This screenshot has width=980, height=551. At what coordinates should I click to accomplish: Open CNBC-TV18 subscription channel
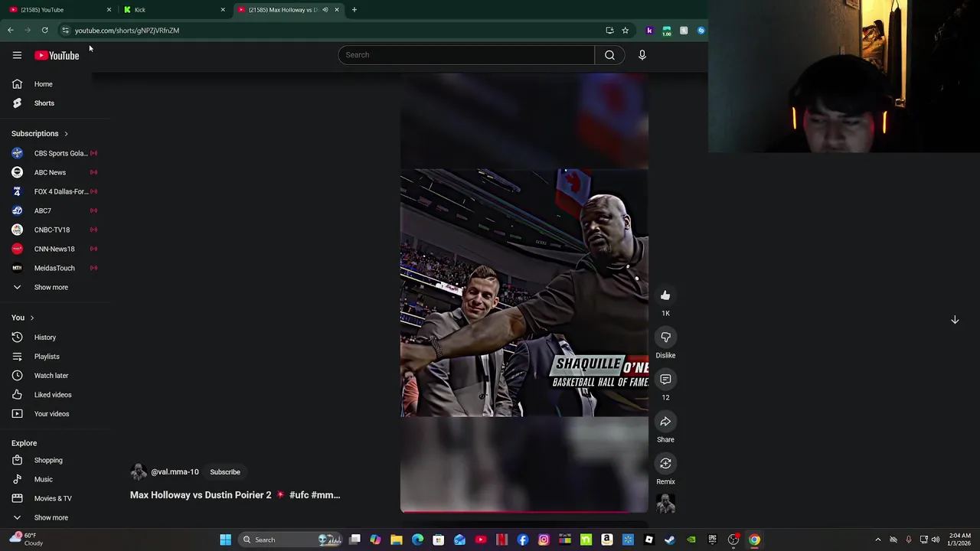[x=54, y=230]
